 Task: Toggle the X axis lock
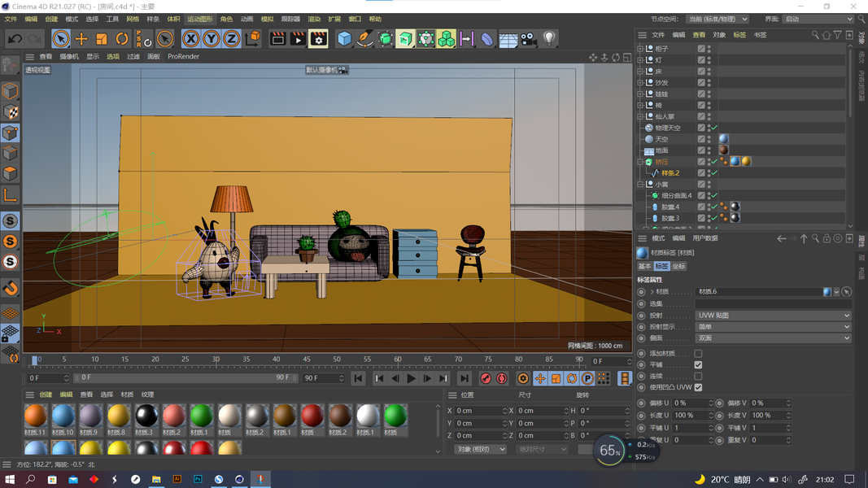(x=191, y=39)
